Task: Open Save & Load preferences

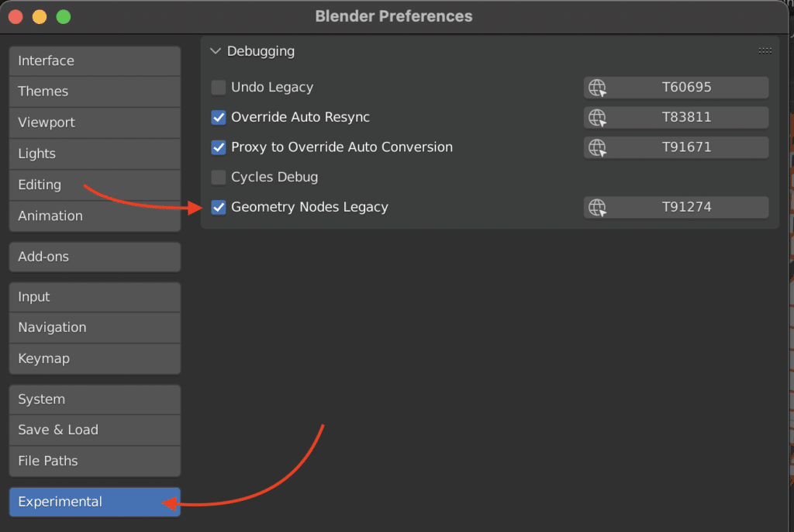Action: [95, 430]
